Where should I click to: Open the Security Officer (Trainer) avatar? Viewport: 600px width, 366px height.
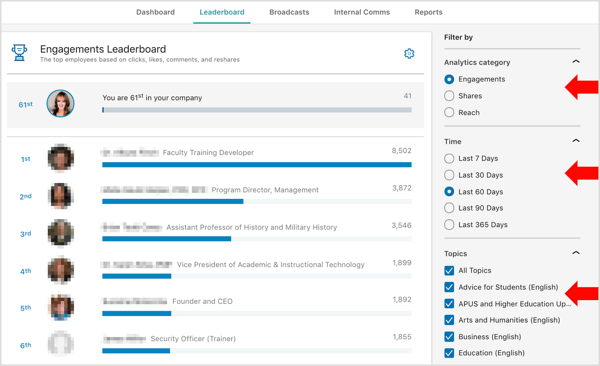tap(60, 344)
